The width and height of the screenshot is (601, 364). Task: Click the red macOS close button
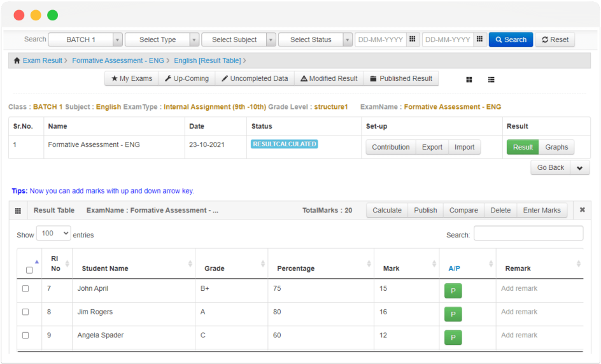pos(19,15)
